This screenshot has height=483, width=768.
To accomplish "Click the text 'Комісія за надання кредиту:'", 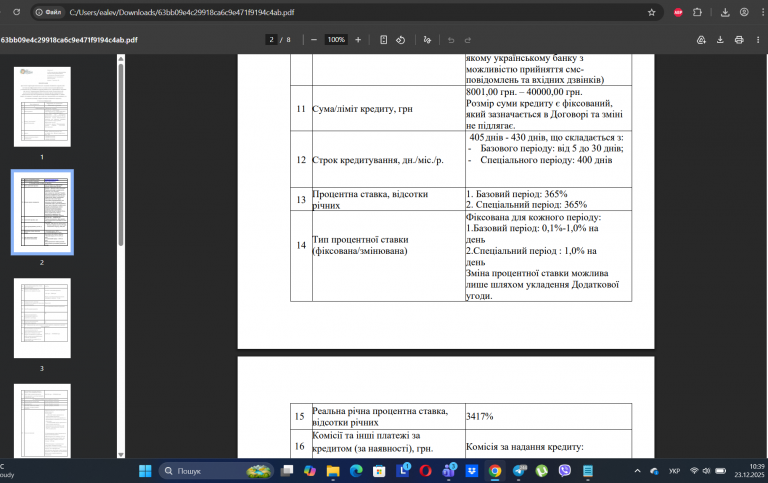I will (525, 447).
